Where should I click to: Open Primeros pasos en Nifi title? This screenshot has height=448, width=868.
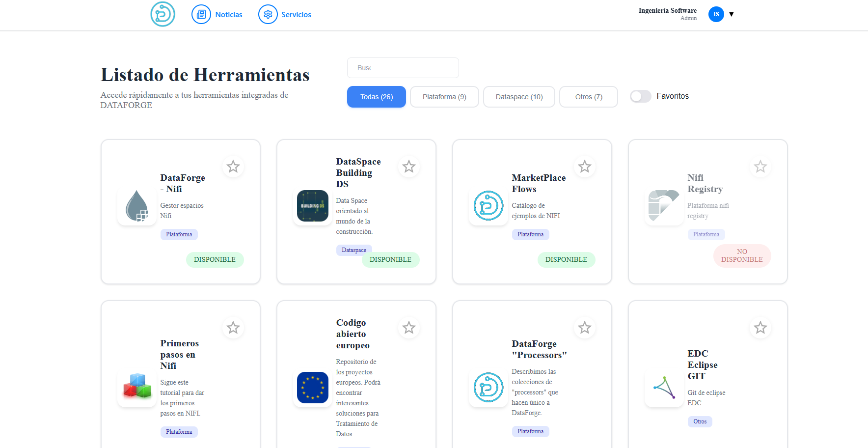179,354
